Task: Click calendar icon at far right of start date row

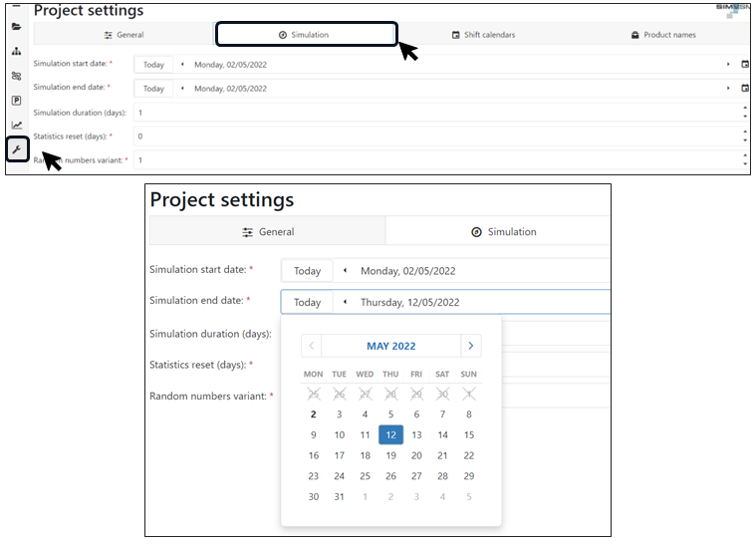Action: pyautogui.click(x=745, y=64)
